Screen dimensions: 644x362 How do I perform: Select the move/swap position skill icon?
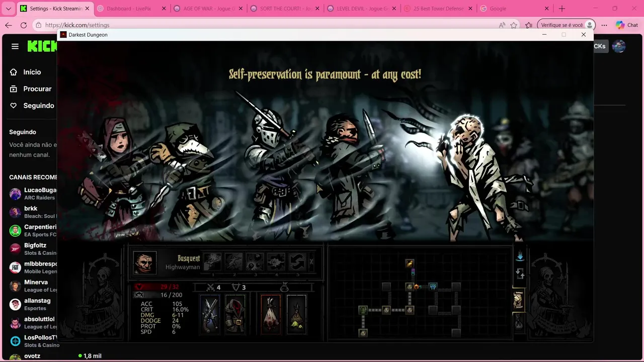click(297, 261)
